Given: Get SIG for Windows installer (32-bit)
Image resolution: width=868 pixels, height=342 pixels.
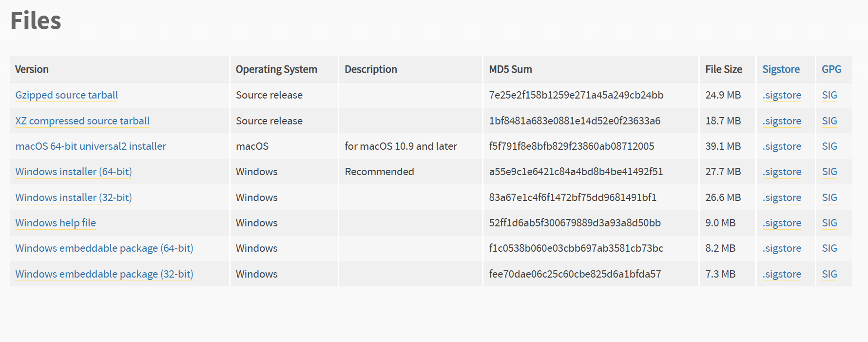Looking at the screenshot, I should click(x=829, y=198).
